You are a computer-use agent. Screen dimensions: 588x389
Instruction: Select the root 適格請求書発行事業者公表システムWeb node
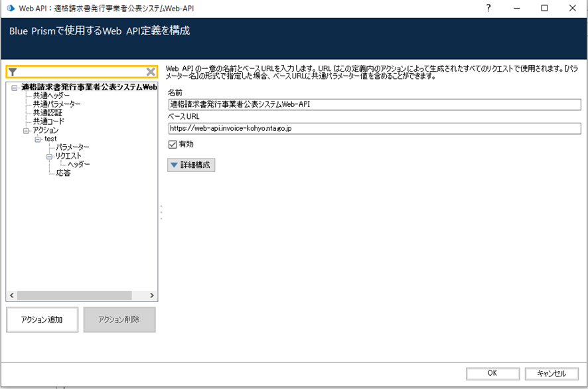point(89,87)
